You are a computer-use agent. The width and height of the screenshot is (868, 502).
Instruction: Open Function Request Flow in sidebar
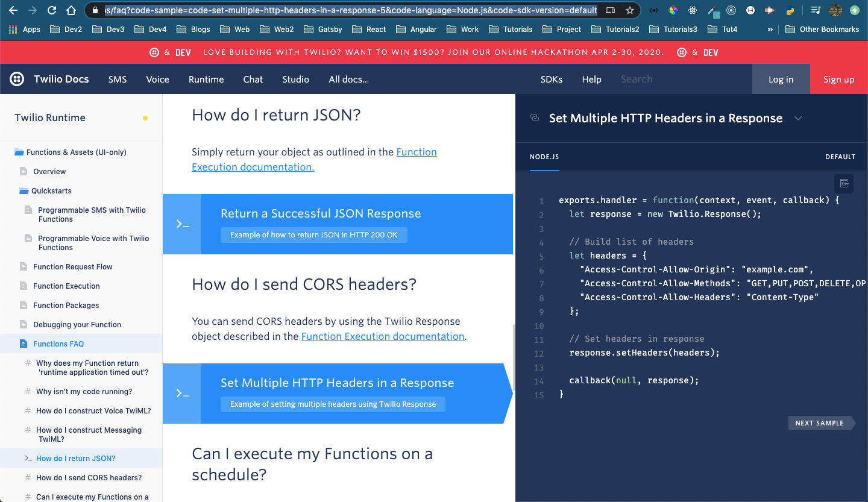73,266
